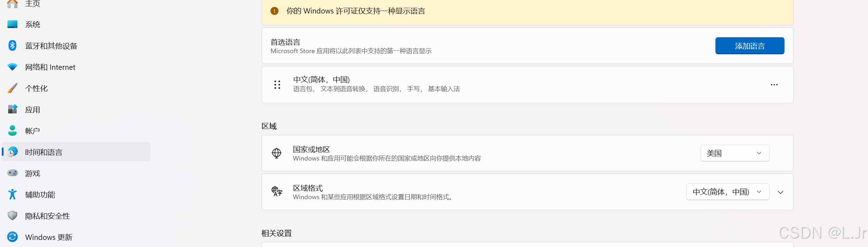
Task: Click the 游戏 gamepad icon
Action: pos(12,173)
